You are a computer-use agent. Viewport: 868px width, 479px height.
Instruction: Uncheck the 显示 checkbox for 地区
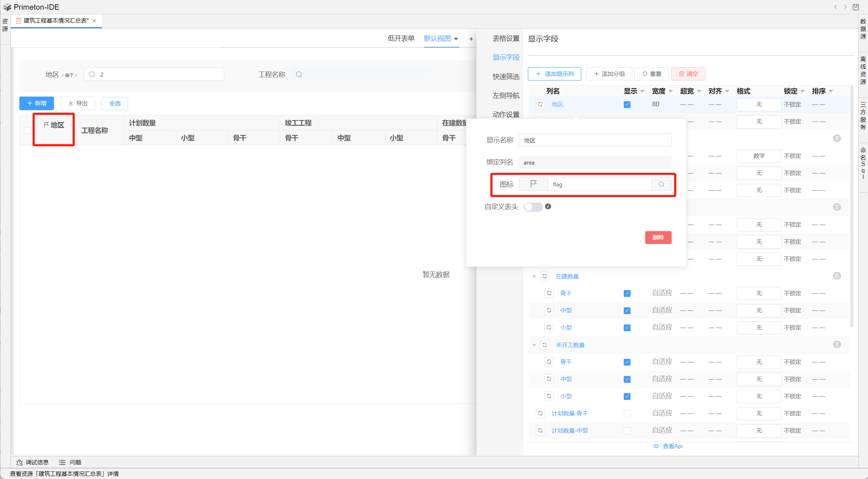tap(627, 104)
